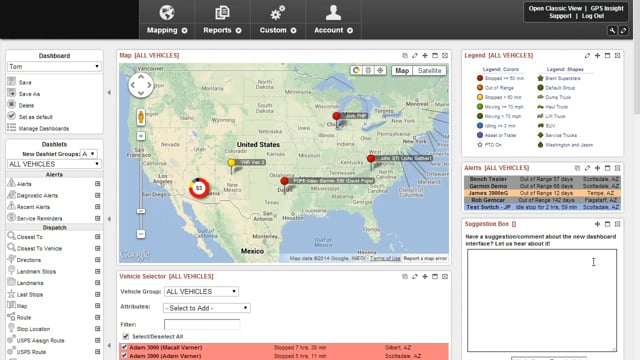Click the wrench settings icon in top bar
Image resolution: width=640 pixels, height=360 pixels.
tap(612, 31)
